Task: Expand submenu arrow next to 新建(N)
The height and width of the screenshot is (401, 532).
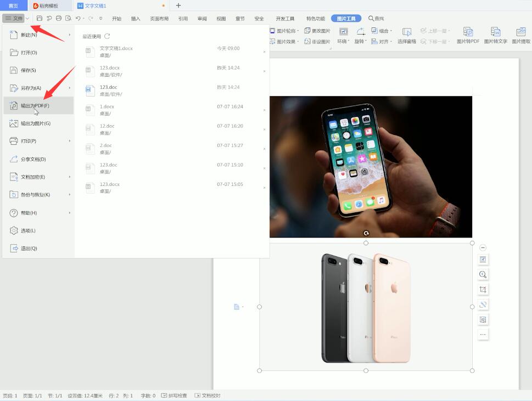Action: tap(70, 35)
